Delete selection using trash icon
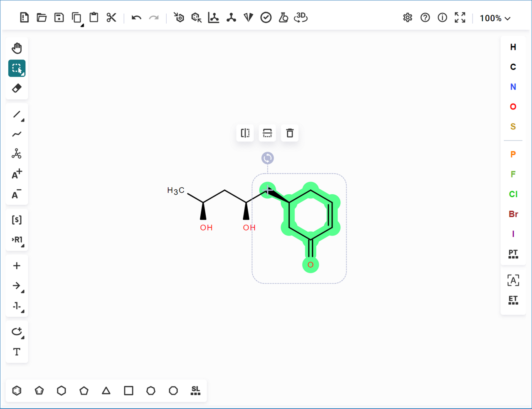Viewport: 532px width, 409px height. pyautogui.click(x=290, y=133)
